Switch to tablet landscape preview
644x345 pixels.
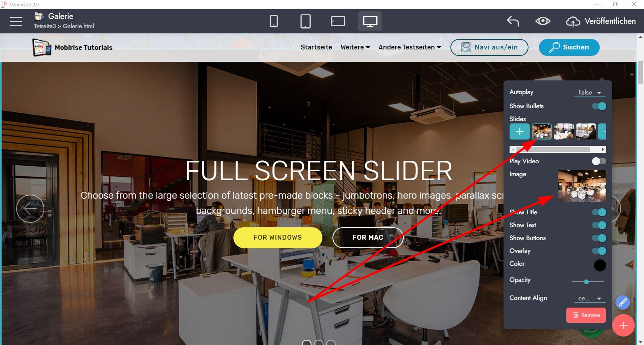point(338,21)
